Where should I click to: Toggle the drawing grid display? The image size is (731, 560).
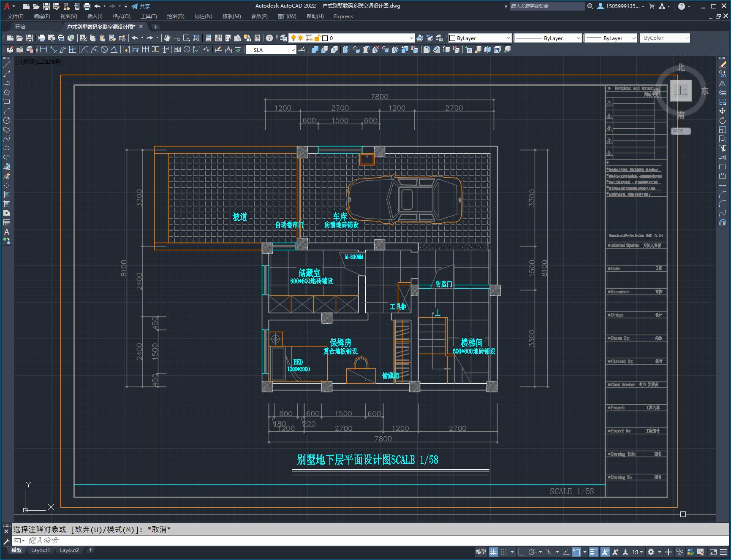coord(493,552)
